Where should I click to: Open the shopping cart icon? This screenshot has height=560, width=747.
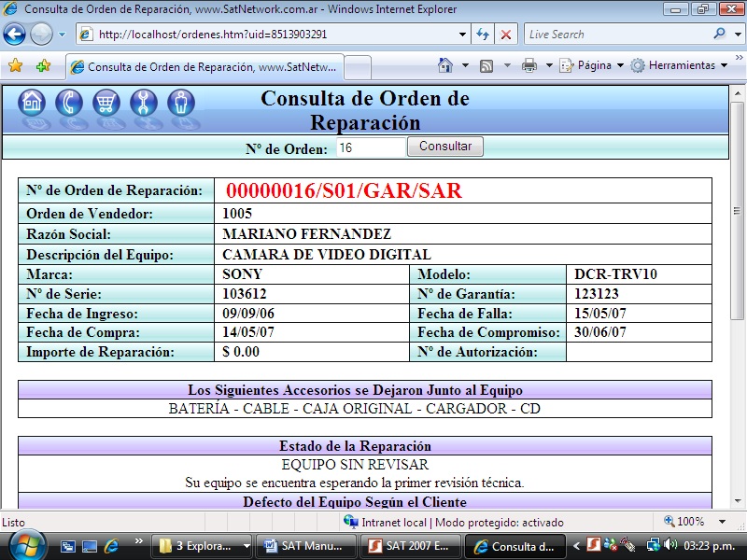point(106,102)
